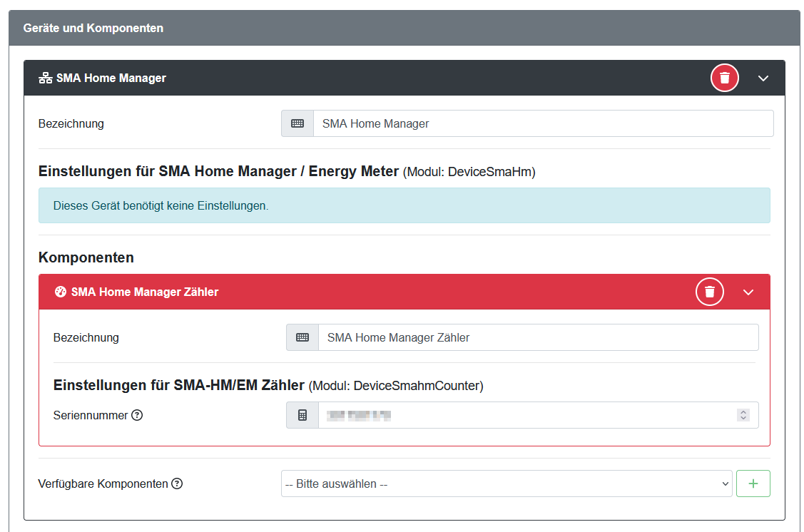Click the network icon beside SMA Home Manager title
The height and width of the screenshot is (532, 804).
45,78
